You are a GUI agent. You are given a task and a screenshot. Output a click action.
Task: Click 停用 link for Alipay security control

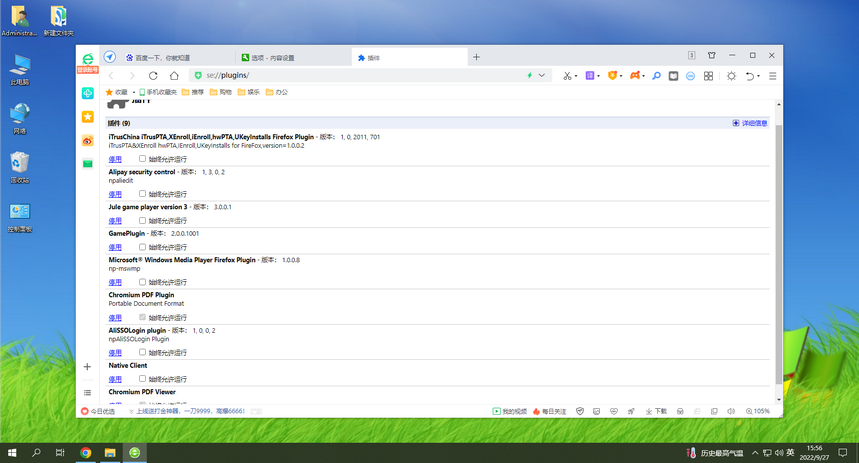pyautogui.click(x=115, y=194)
